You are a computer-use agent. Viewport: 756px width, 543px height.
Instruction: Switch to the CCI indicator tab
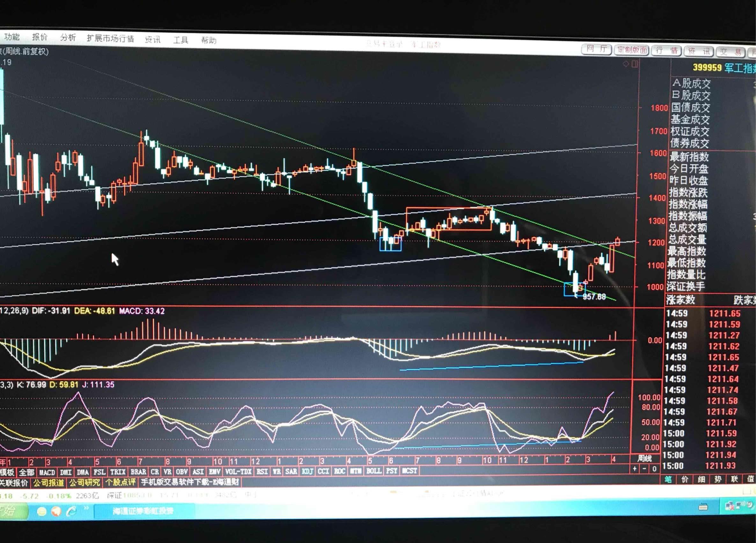pyautogui.click(x=323, y=471)
